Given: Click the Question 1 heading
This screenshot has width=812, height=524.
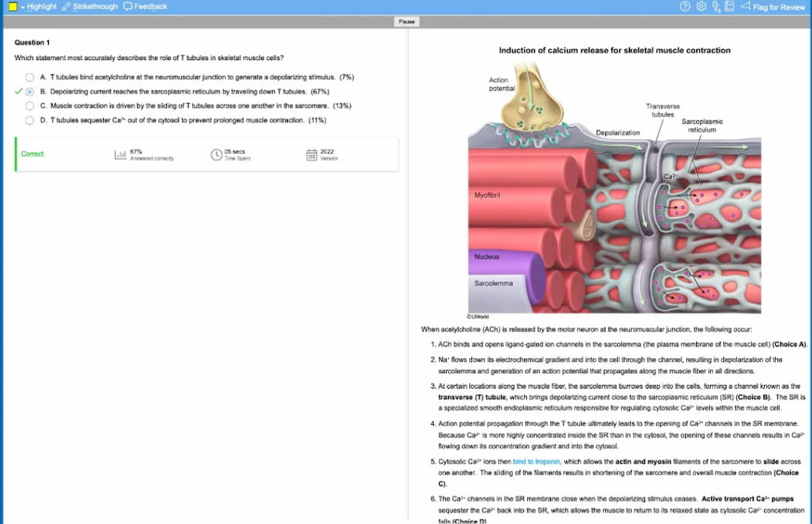Looking at the screenshot, I should [32, 42].
